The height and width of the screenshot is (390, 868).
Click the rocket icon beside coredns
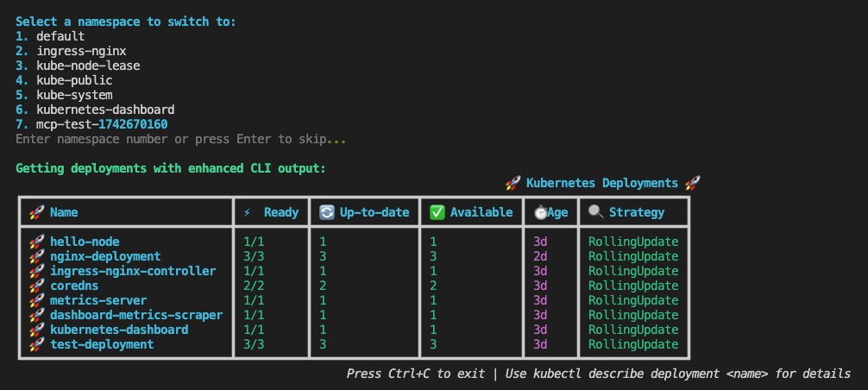pyautogui.click(x=36, y=286)
